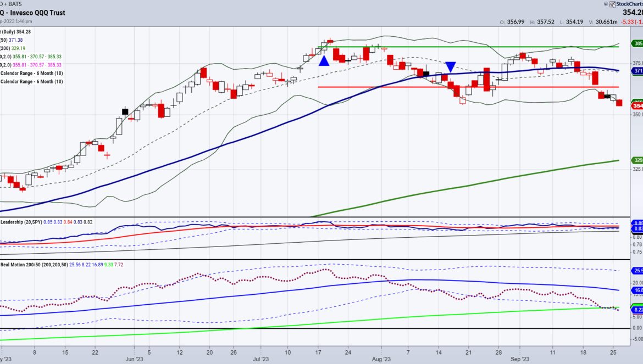Click the '14' date label in August

tap(439, 352)
